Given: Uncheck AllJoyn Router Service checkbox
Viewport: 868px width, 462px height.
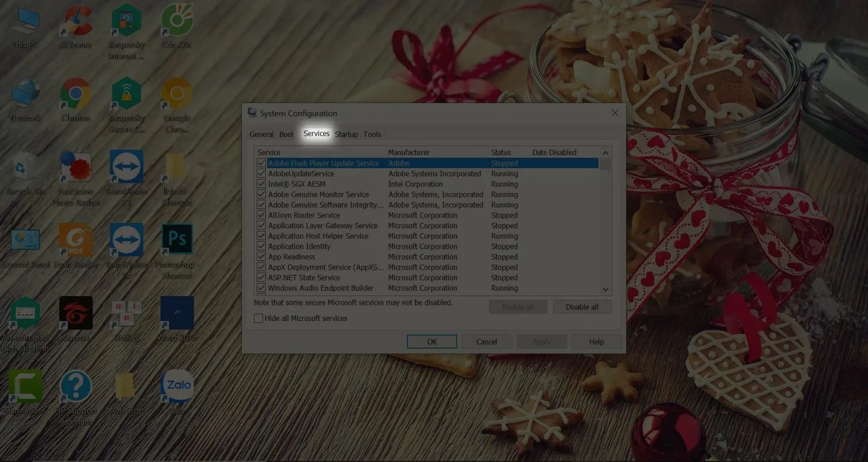Looking at the screenshot, I should coord(261,215).
